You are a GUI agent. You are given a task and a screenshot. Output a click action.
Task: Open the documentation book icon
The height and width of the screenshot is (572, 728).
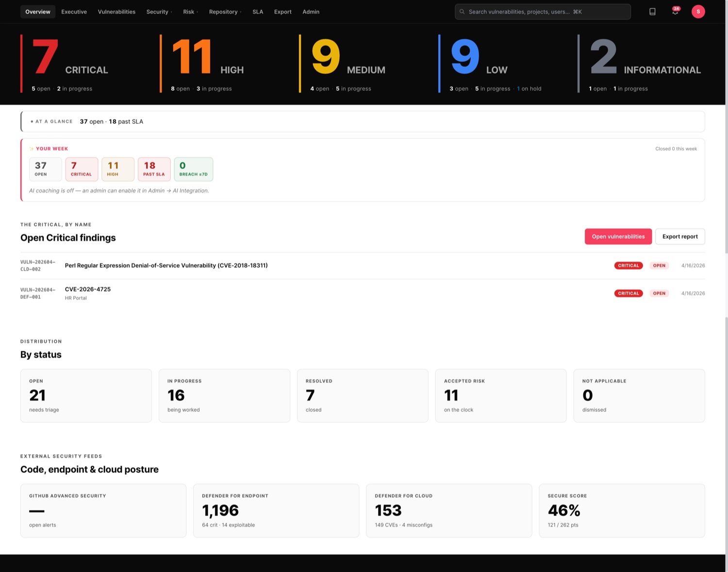pyautogui.click(x=652, y=12)
